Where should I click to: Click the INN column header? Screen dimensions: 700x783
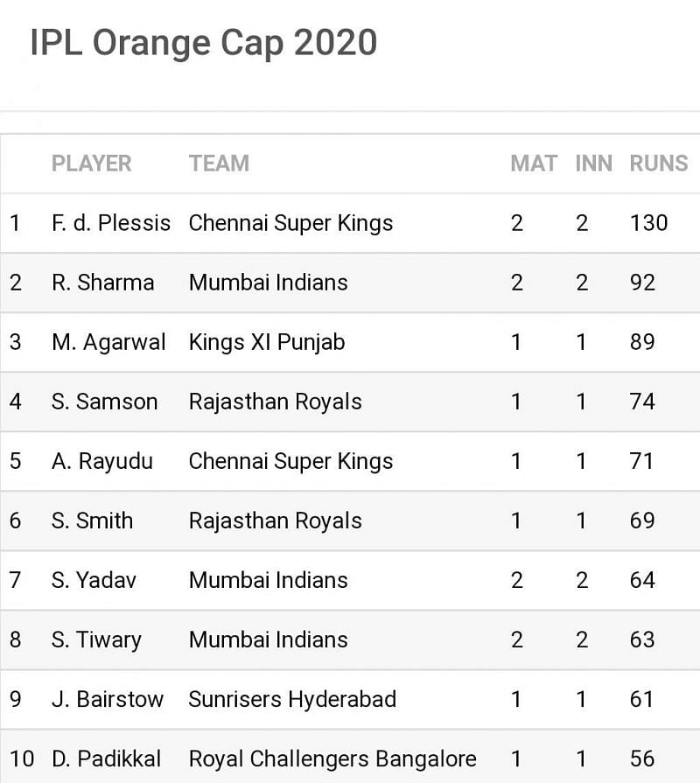tap(593, 164)
